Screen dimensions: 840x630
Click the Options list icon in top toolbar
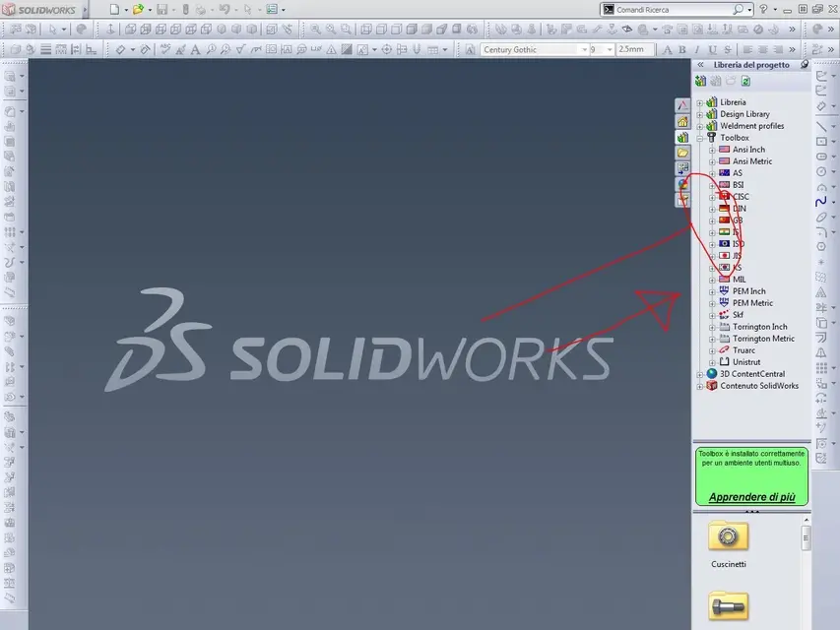click(x=272, y=9)
